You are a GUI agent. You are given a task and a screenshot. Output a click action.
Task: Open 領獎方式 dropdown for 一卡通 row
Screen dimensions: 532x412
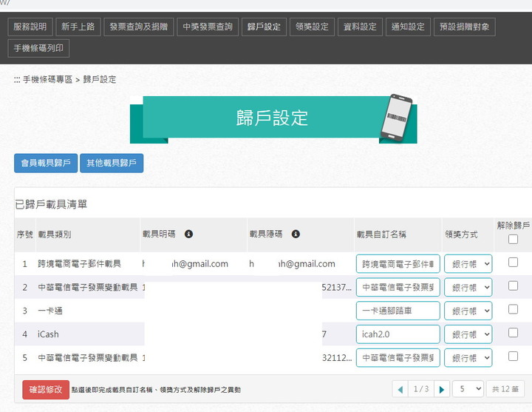click(468, 311)
